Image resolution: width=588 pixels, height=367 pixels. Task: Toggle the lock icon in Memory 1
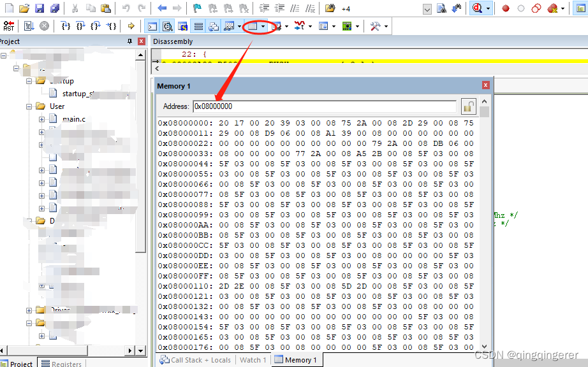469,106
